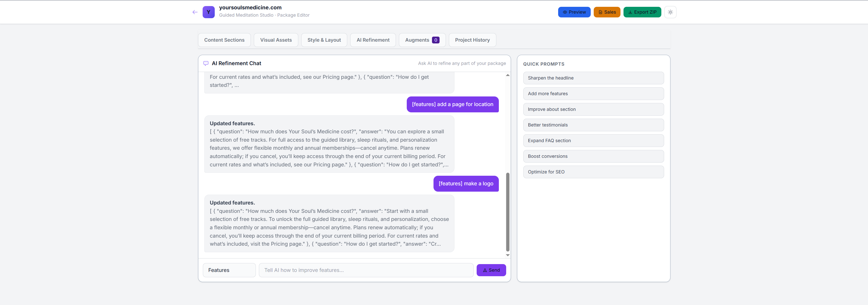Select the Expand FAQ section prompt
Viewport: 868px width, 305px height.
click(x=593, y=141)
